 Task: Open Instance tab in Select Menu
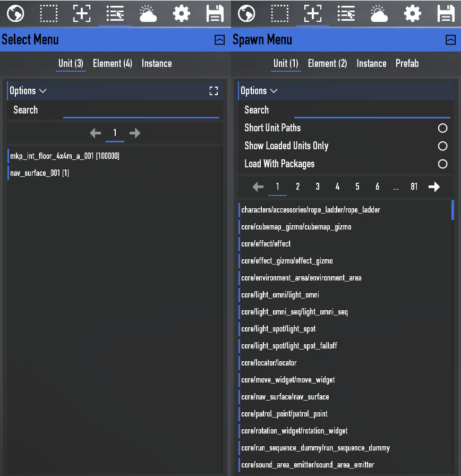click(x=157, y=63)
